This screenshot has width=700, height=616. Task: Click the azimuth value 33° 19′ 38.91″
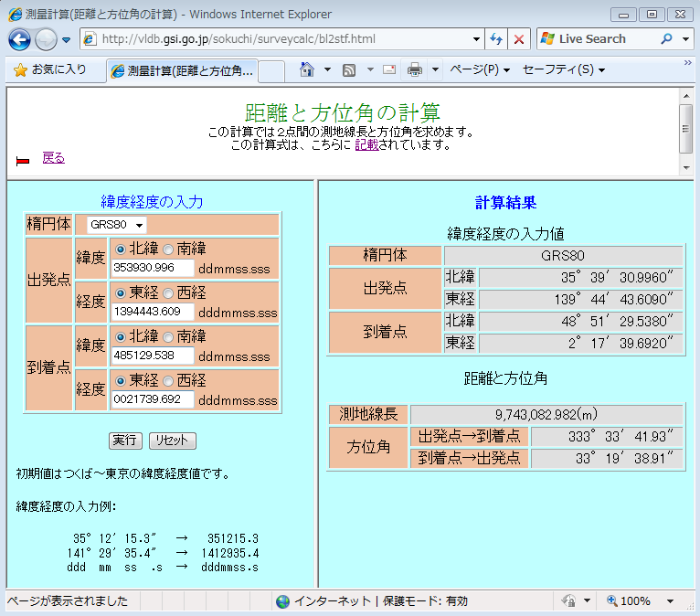(x=607, y=459)
